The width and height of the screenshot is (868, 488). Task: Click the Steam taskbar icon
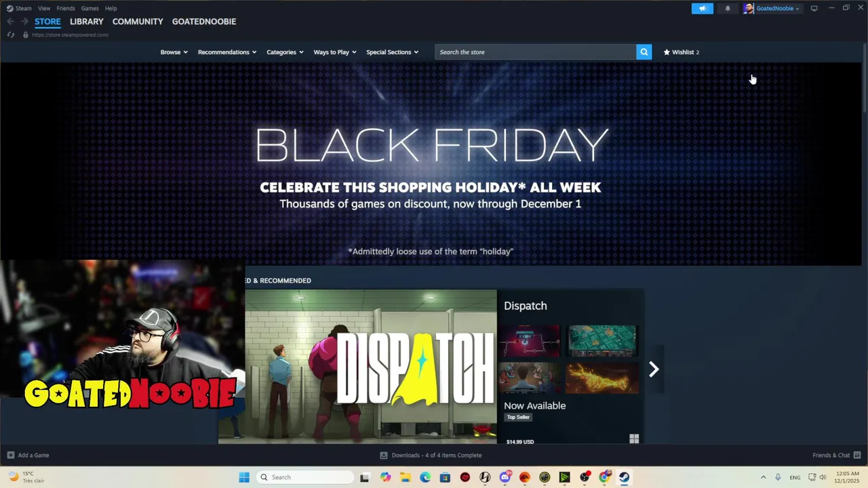coord(624,477)
